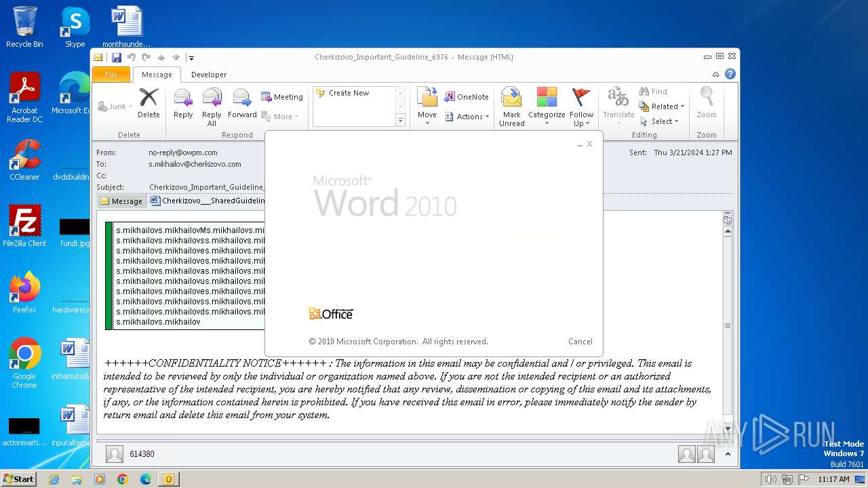The height and width of the screenshot is (488, 868).
Task: Open Firefox desktop shortcut
Action: pyautogui.click(x=24, y=293)
